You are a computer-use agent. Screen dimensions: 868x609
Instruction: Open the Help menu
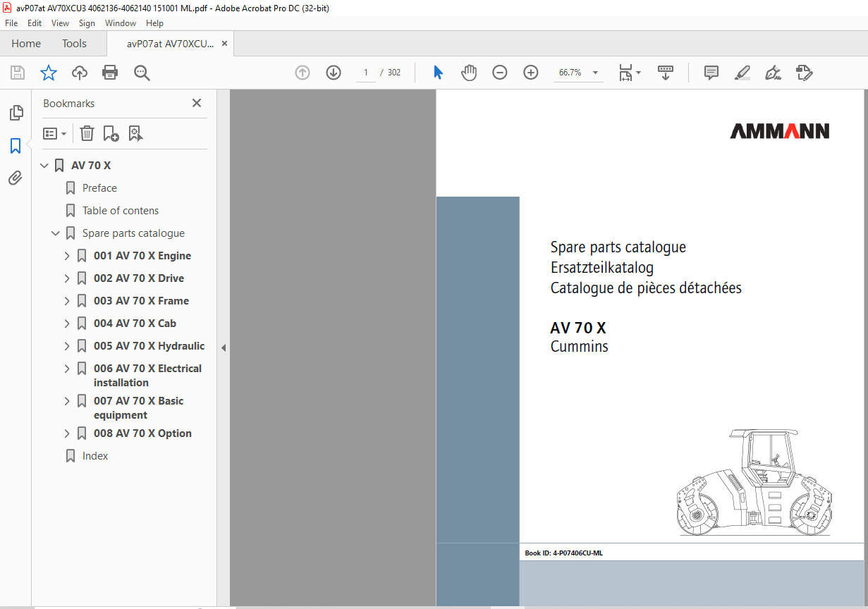tap(154, 23)
